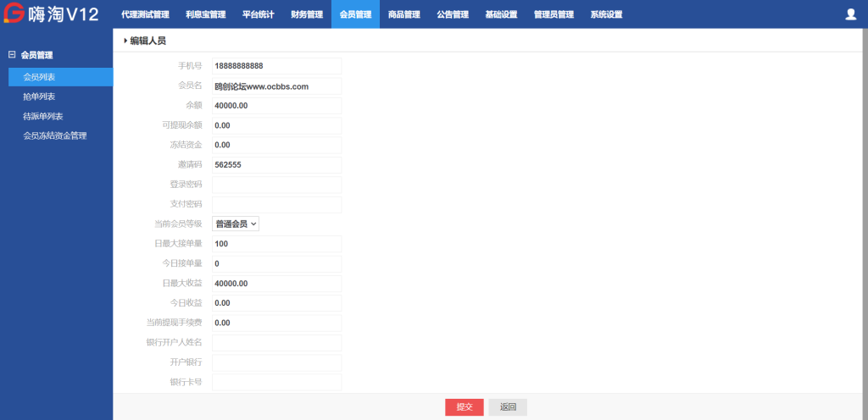Focus the 银行开户人姓名 field
This screenshot has height=420, width=868.
pos(277,343)
